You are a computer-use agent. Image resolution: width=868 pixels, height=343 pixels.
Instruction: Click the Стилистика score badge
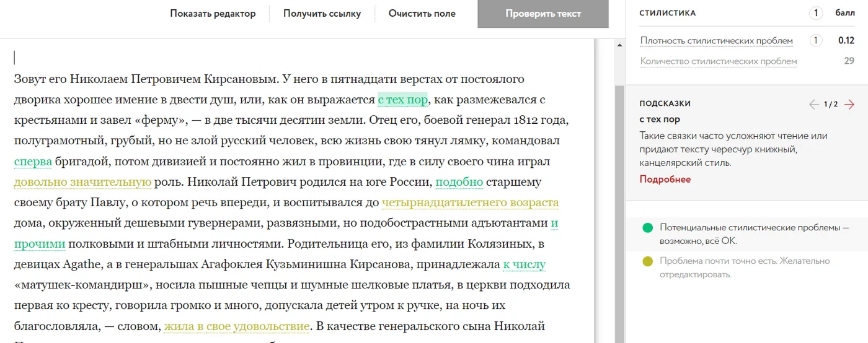816,13
